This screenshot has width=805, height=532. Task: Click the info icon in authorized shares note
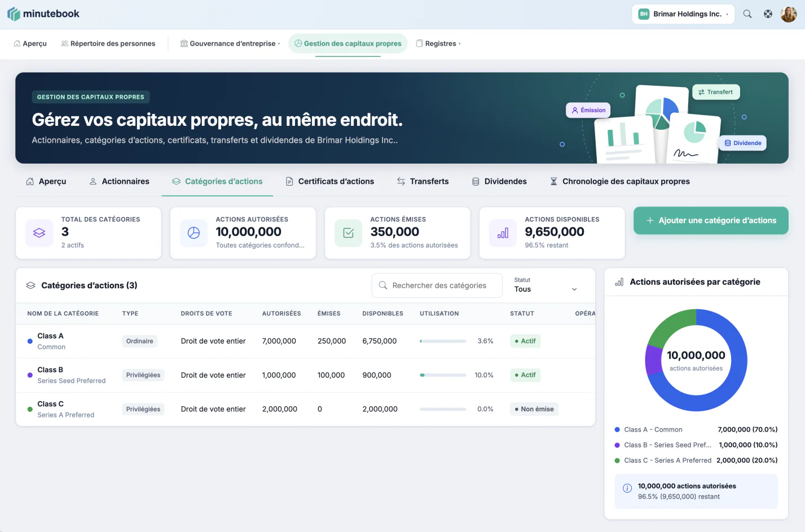pos(627,489)
